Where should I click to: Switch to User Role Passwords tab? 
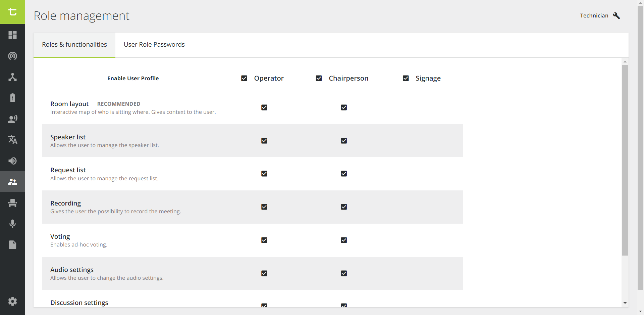click(154, 45)
